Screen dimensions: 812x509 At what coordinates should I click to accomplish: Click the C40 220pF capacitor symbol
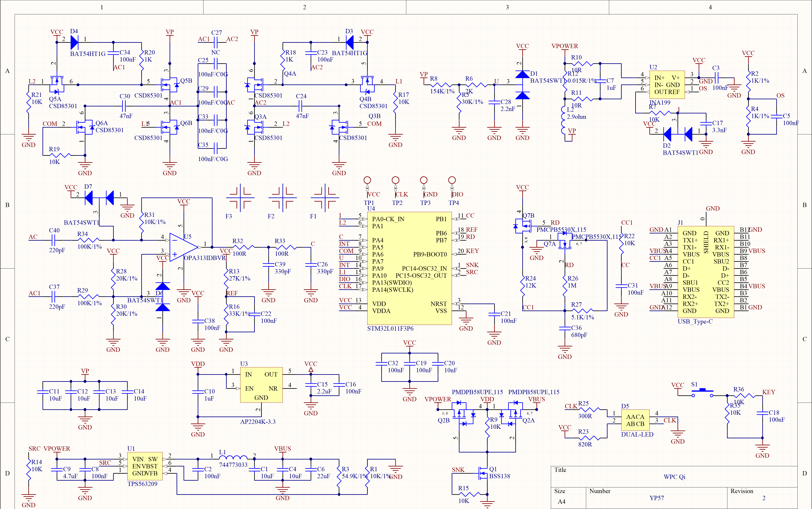point(53,240)
